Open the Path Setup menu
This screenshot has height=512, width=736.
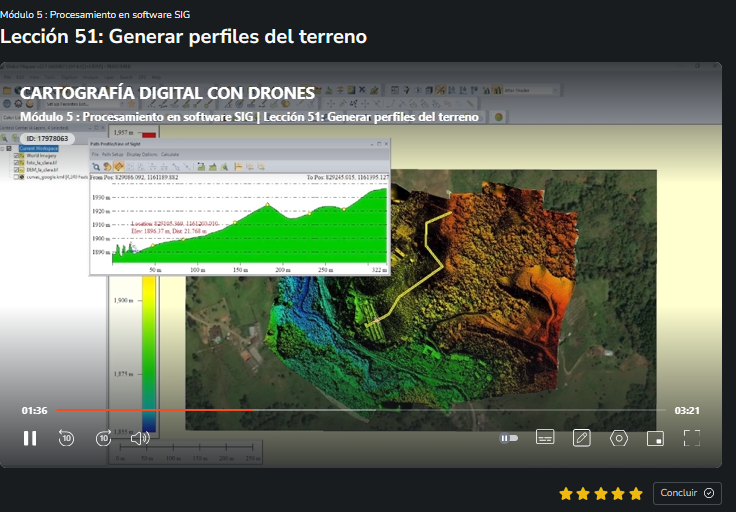point(110,155)
